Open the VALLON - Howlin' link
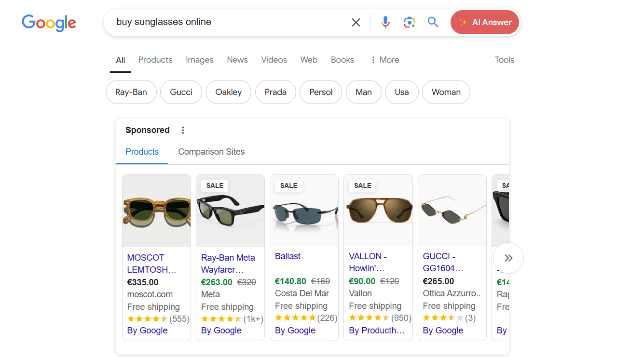This screenshot has height=357, width=644. tap(368, 262)
